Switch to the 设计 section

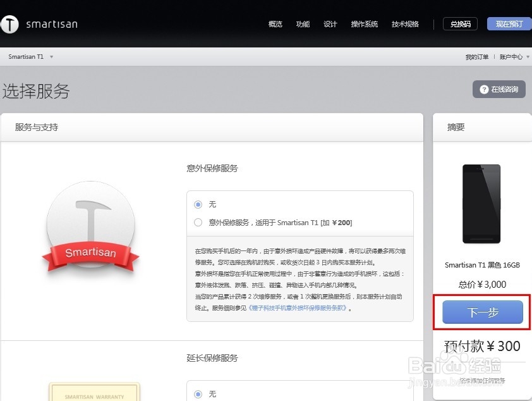pyautogui.click(x=330, y=24)
